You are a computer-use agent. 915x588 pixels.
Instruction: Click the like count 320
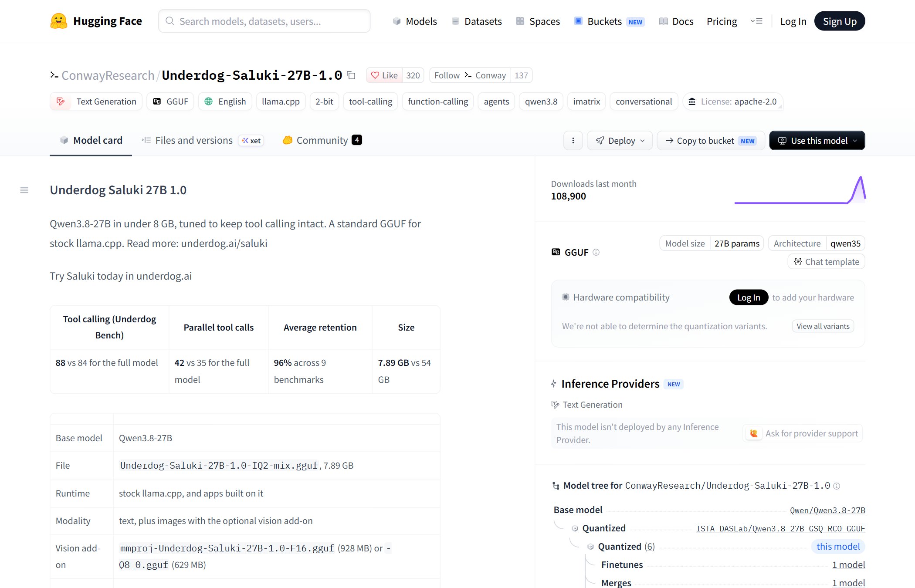coord(413,75)
